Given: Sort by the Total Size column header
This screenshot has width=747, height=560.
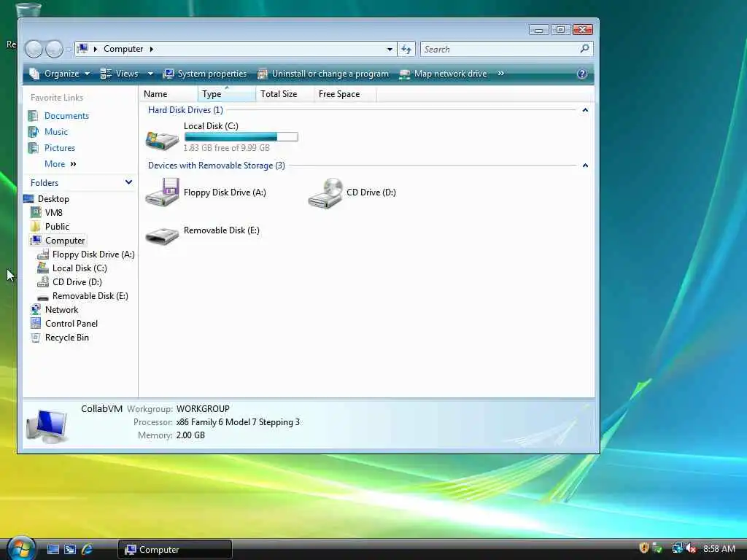Looking at the screenshot, I should point(285,94).
